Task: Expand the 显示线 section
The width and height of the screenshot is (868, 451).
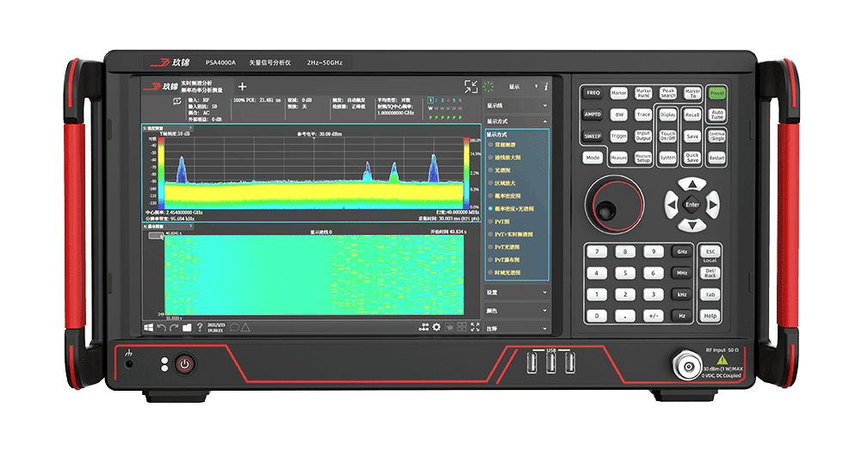Action: point(517,105)
